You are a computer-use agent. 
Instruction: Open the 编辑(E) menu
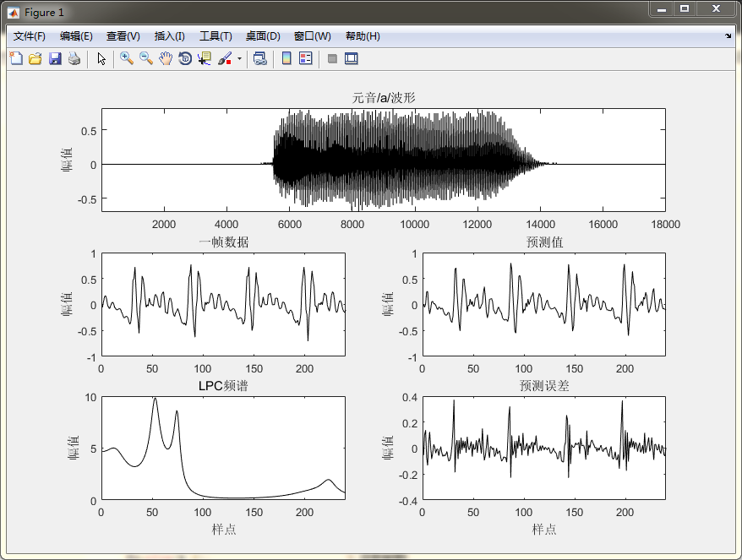76,36
